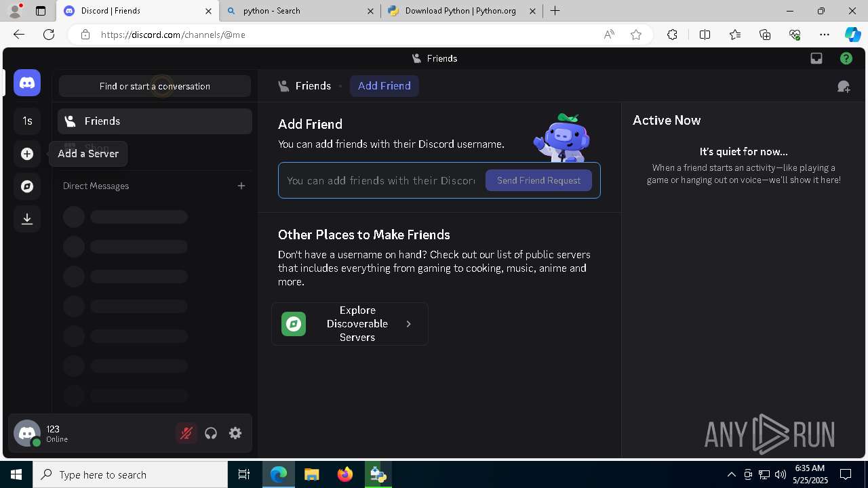Click the Read aloud icon
The image size is (868, 488).
(609, 35)
